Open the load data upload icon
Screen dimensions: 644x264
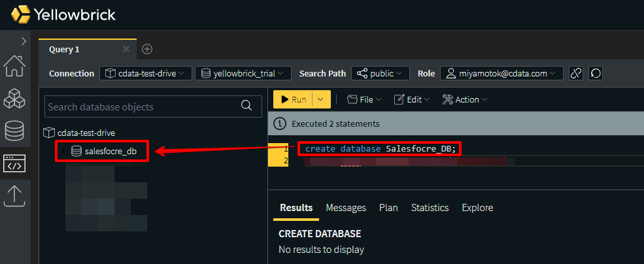pos(14,196)
